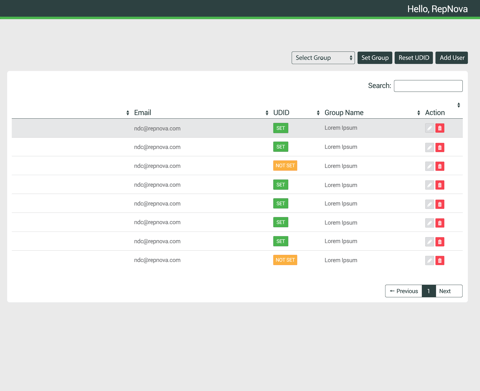Delete the user in the second table row
Image resolution: width=480 pixels, height=391 pixels.
pos(440,147)
